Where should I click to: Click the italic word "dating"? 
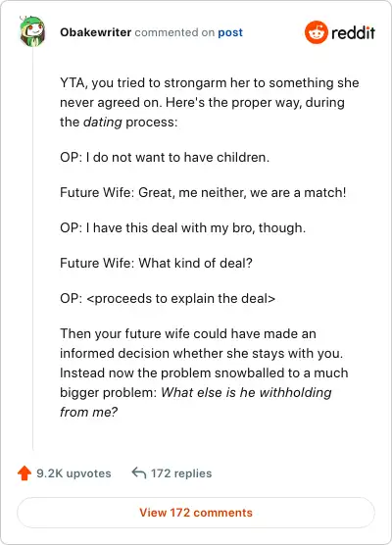pyautogui.click(x=103, y=123)
